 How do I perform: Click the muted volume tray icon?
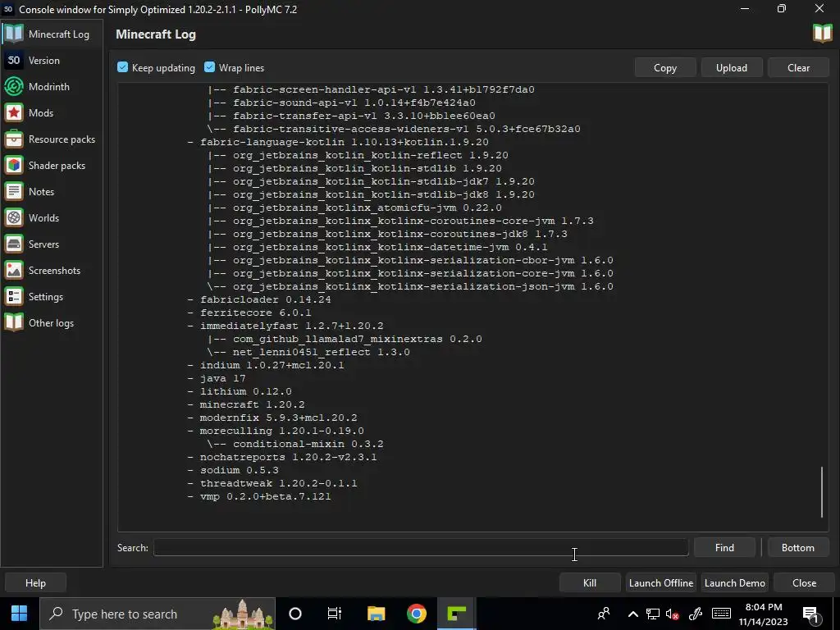click(x=672, y=614)
